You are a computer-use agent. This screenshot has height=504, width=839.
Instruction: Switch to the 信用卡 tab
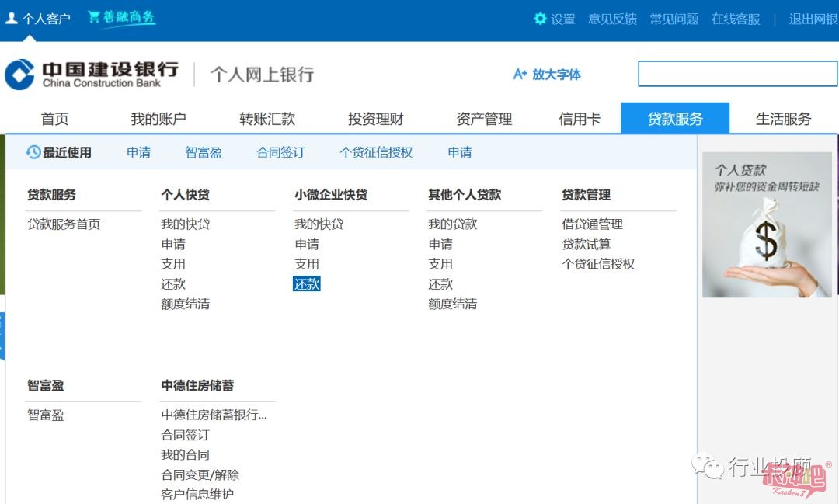coord(580,118)
